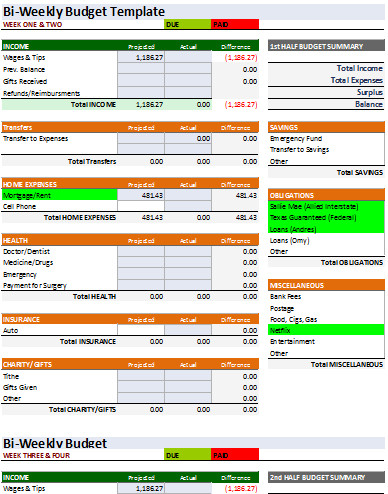388x494 pixels.
Task: Click the WEEK ONE & TWO label
Action: (x=32, y=24)
